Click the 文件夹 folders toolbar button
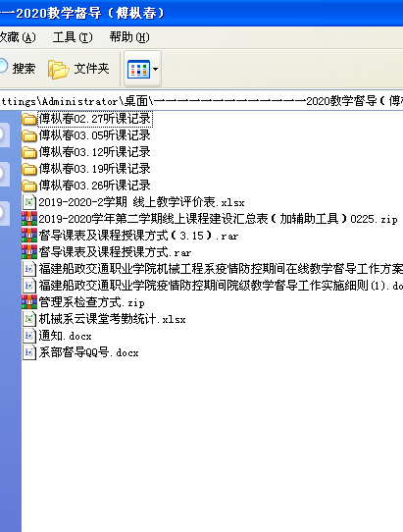 coord(78,69)
